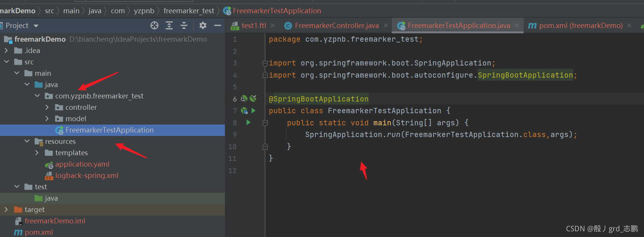Click run icon beside class declaration line 7
The height and width of the screenshot is (237, 644).
pyautogui.click(x=253, y=111)
